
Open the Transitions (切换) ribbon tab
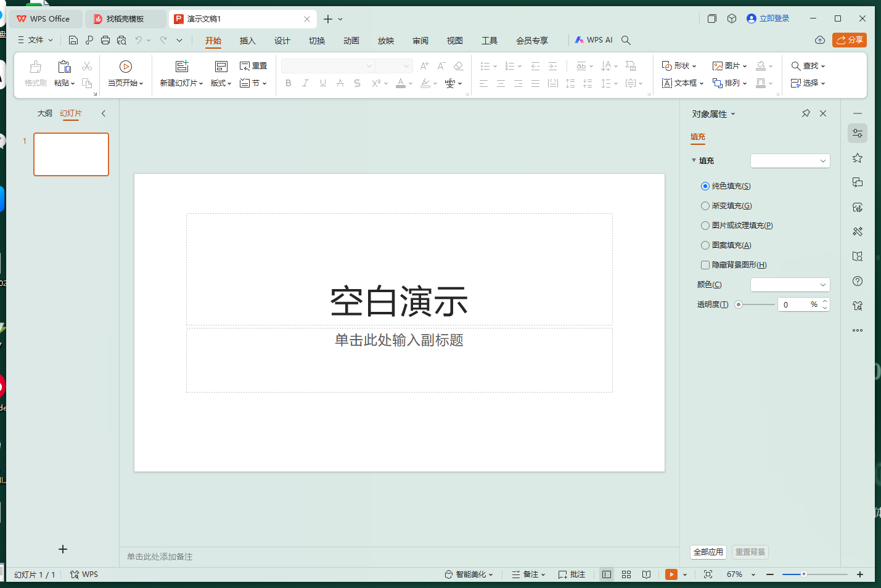(316, 41)
